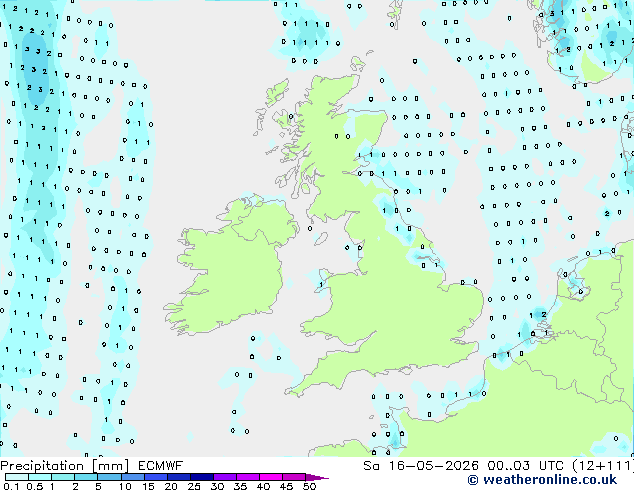Click the '0.5' legend tick label
The width and height of the screenshot is (634, 490).
click(35, 486)
